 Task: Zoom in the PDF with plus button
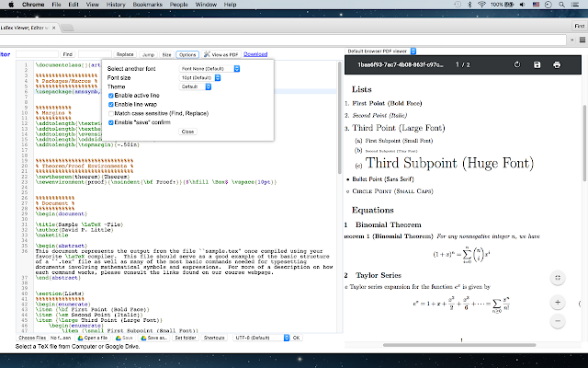[x=558, y=303]
